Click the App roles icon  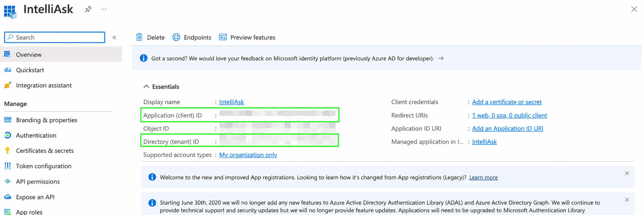[8, 212]
